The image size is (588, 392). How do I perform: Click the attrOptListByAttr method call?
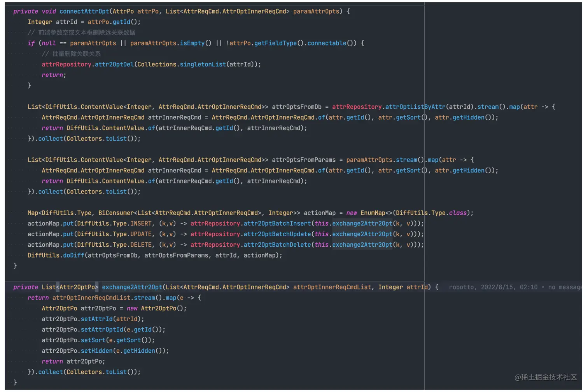(415, 107)
